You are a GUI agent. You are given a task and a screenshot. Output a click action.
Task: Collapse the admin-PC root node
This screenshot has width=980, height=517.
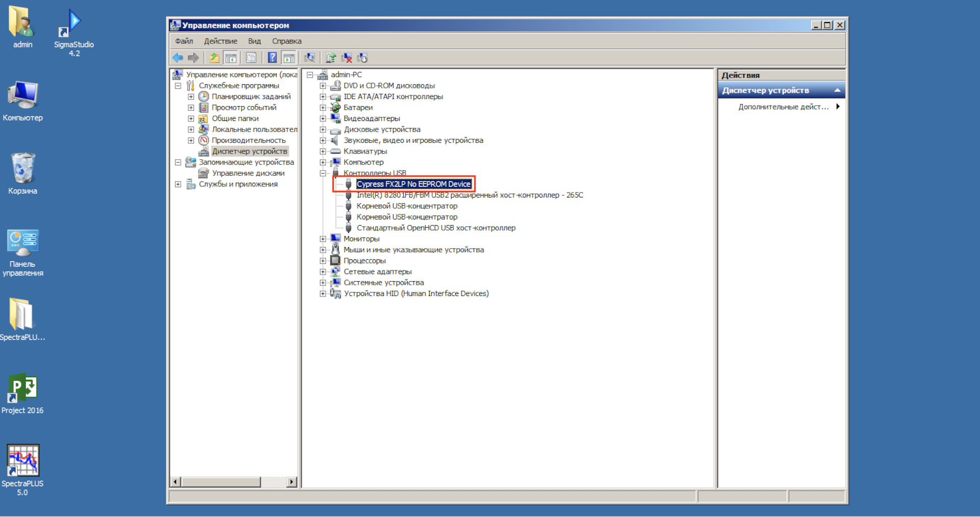point(310,75)
